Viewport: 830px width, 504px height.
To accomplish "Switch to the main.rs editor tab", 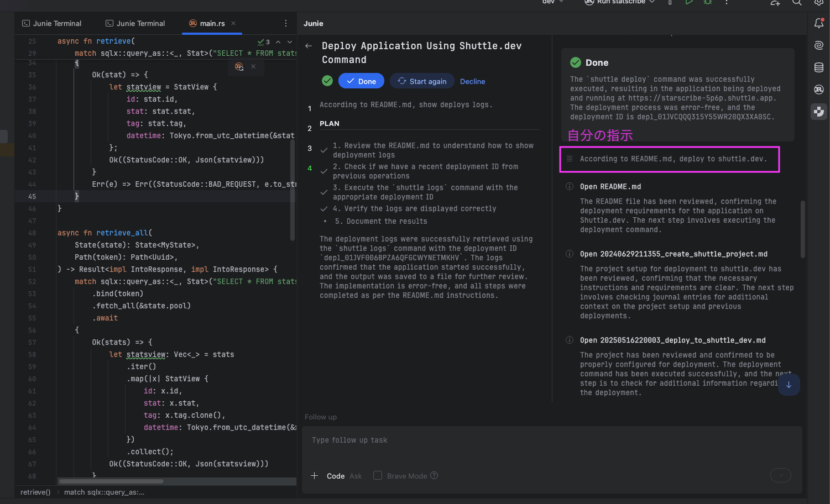I will [x=212, y=23].
